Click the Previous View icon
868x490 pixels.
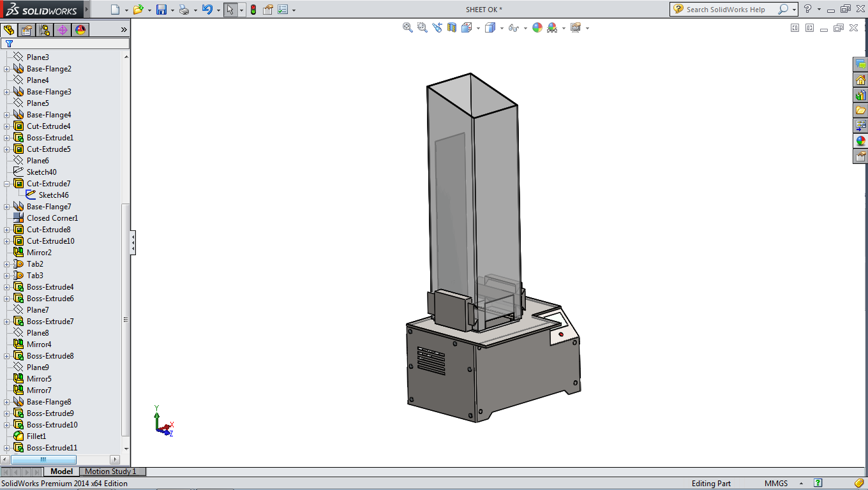tap(437, 27)
